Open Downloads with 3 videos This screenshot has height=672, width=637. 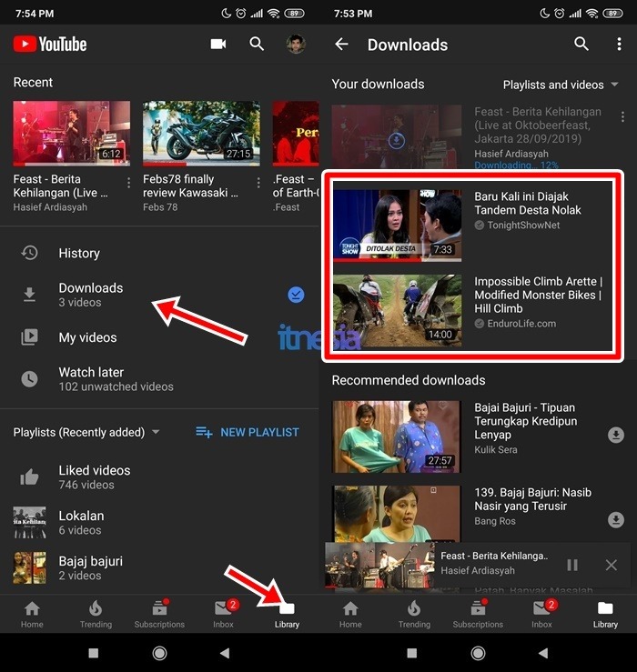159,295
